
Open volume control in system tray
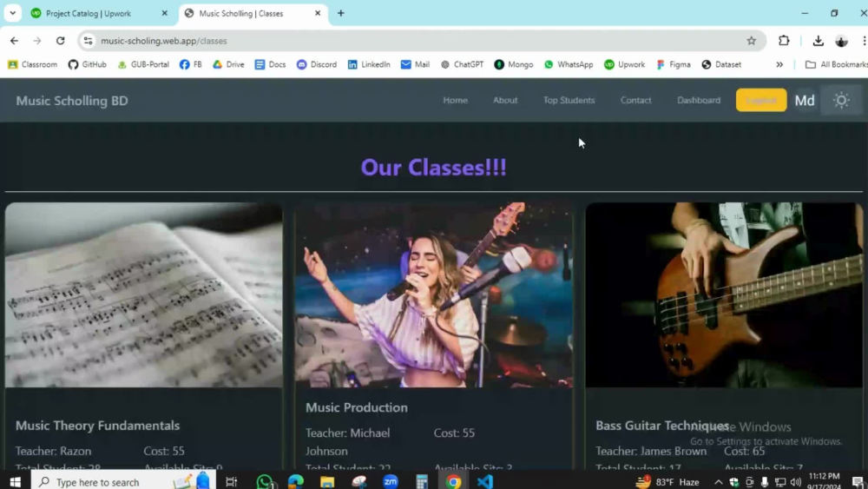(x=796, y=482)
